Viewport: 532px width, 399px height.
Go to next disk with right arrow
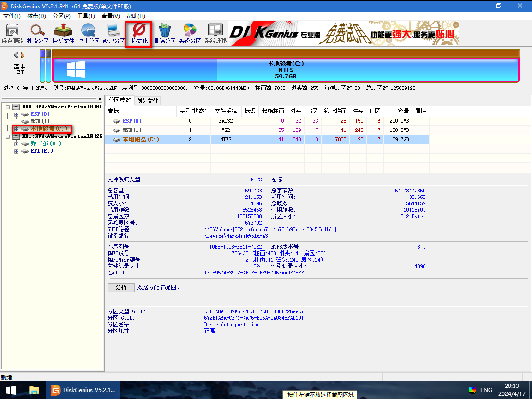click(23, 55)
